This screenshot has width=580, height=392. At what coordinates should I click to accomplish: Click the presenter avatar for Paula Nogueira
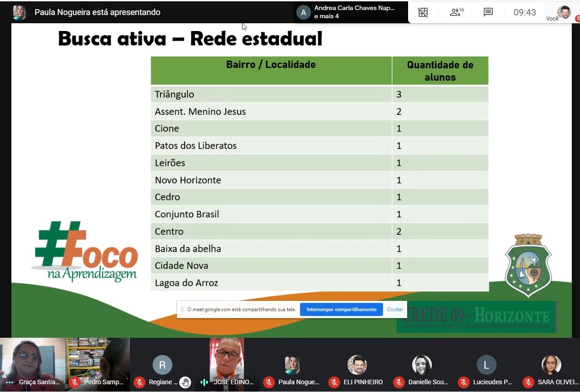pos(19,12)
